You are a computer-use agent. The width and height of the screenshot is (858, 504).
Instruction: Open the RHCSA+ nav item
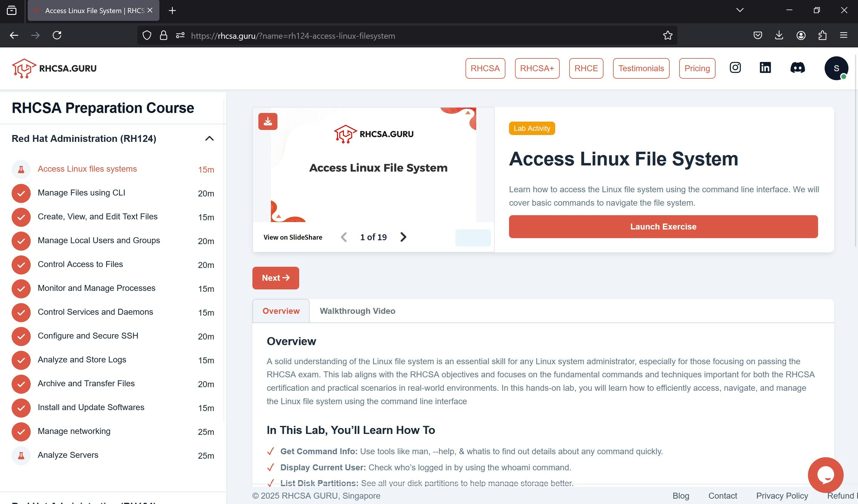pos(537,68)
